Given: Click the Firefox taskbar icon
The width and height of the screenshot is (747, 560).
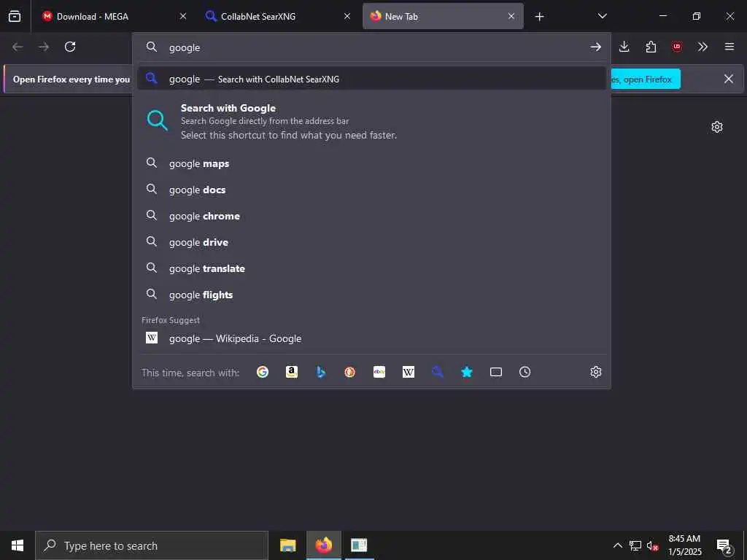Looking at the screenshot, I should pyautogui.click(x=323, y=545).
